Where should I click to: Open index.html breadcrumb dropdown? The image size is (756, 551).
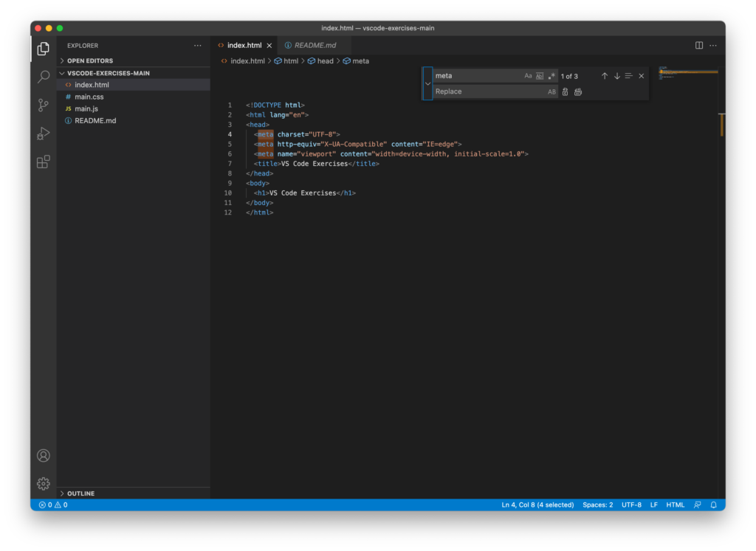coord(243,61)
